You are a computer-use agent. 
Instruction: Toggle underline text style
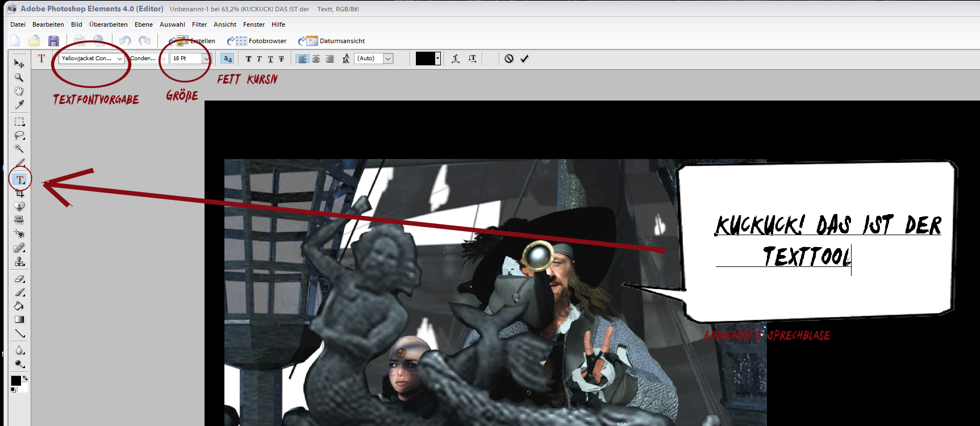(270, 59)
